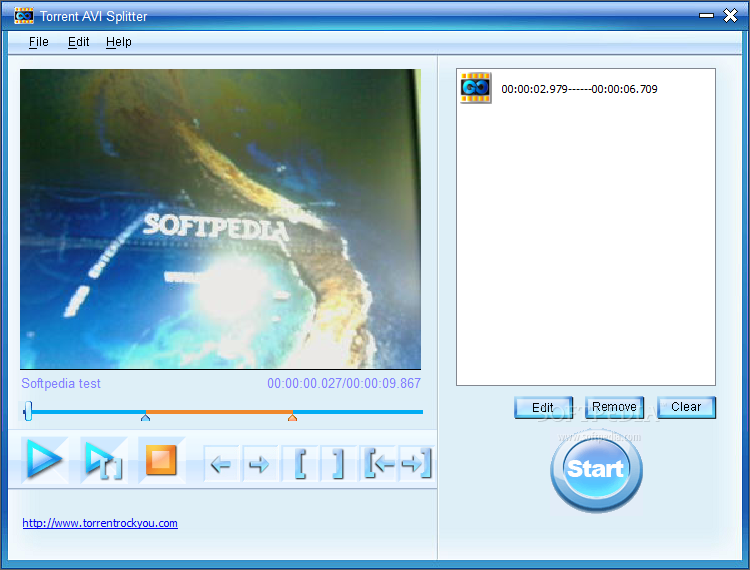Start splitting with the Start button

click(596, 469)
